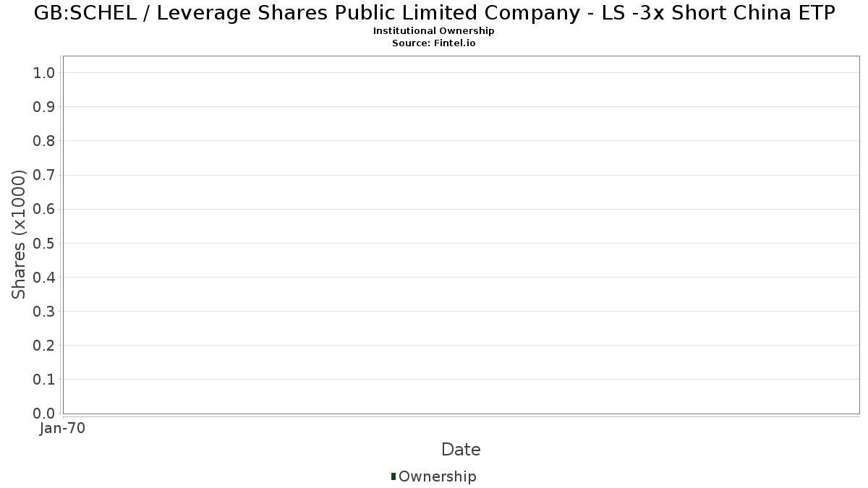Click the 0.0 y-axis tick label
Image resolution: width=868 pixels, height=488 pixels.
(44, 413)
